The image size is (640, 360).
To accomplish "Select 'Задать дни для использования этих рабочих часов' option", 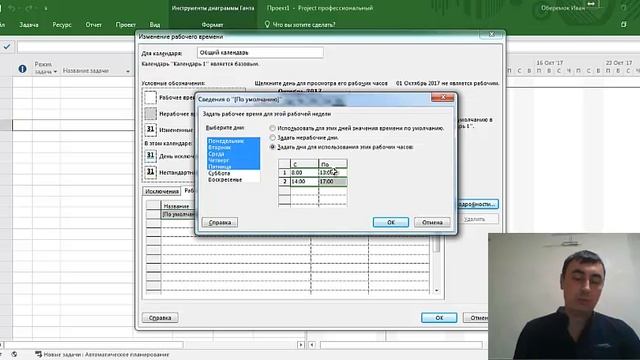I will coord(272,147).
